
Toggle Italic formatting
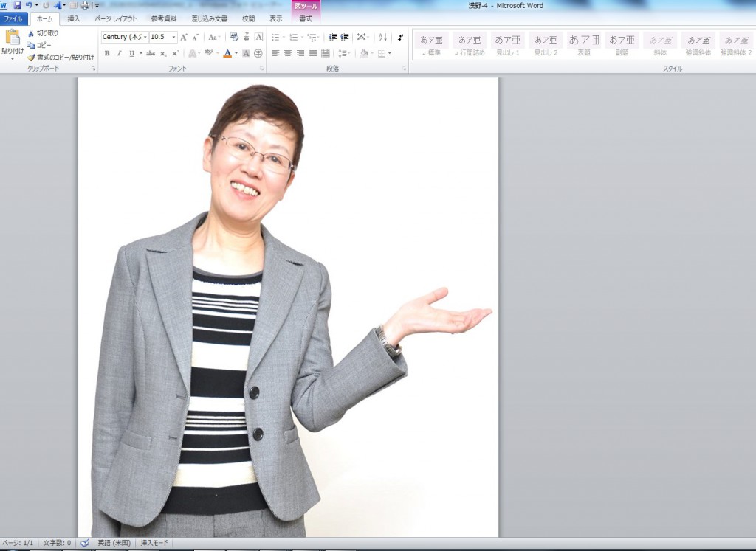pyautogui.click(x=119, y=53)
